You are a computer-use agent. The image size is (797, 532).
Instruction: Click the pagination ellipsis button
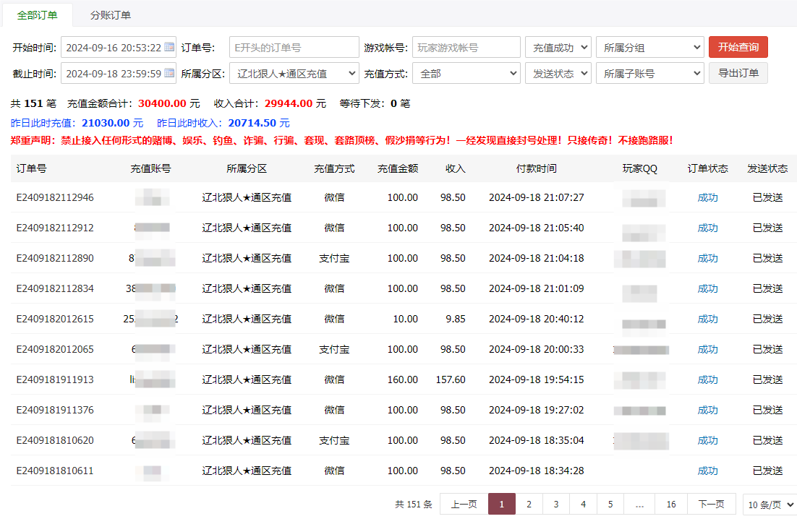click(x=639, y=504)
